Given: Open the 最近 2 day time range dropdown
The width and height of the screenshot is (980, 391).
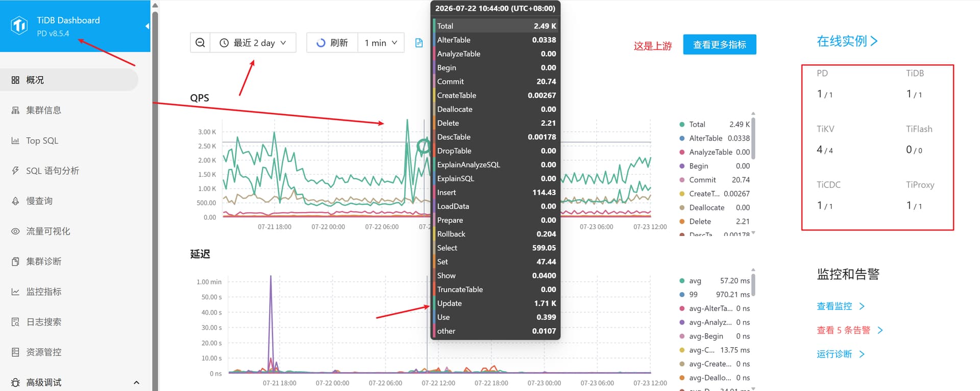Looking at the screenshot, I should click(253, 43).
